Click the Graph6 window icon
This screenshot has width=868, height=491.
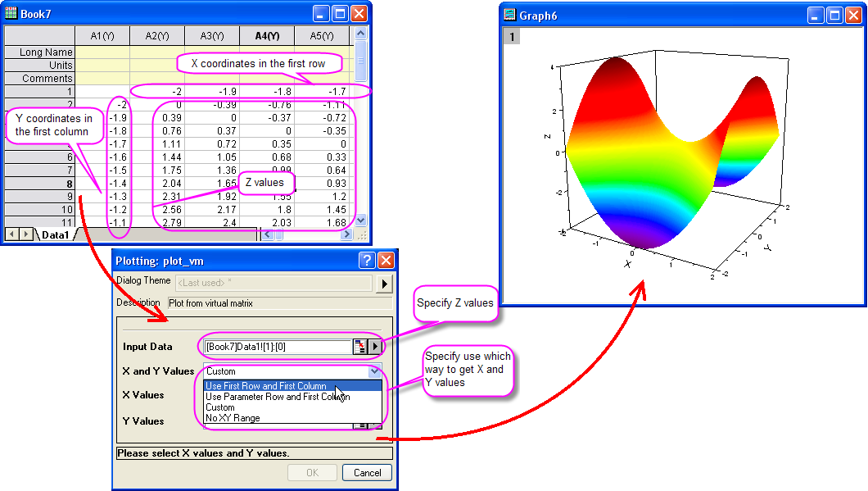510,15
